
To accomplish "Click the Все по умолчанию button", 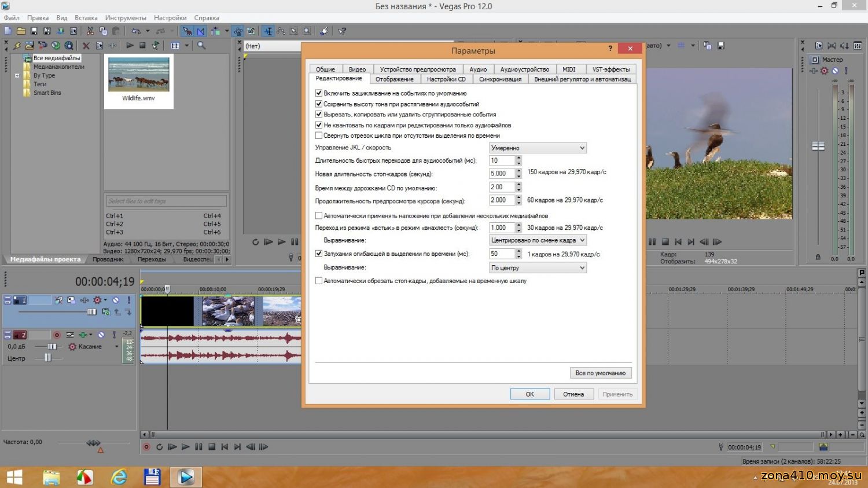I will point(600,373).
